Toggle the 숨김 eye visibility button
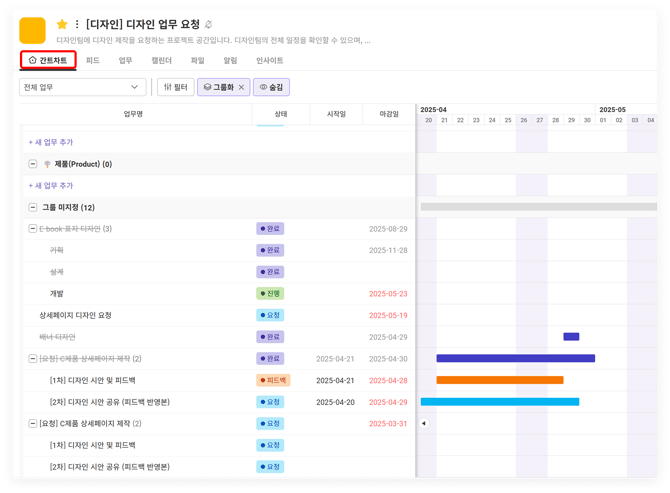Viewport: 670px width, 493px height. coord(271,88)
